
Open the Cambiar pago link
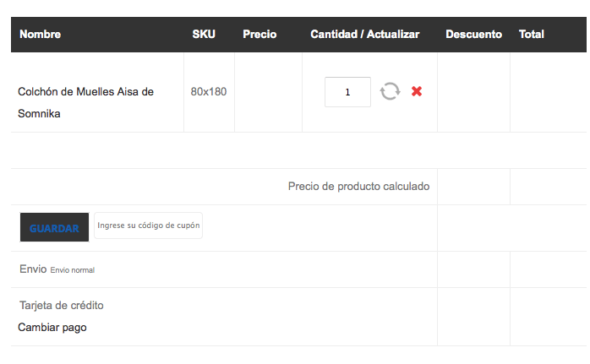tap(52, 328)
